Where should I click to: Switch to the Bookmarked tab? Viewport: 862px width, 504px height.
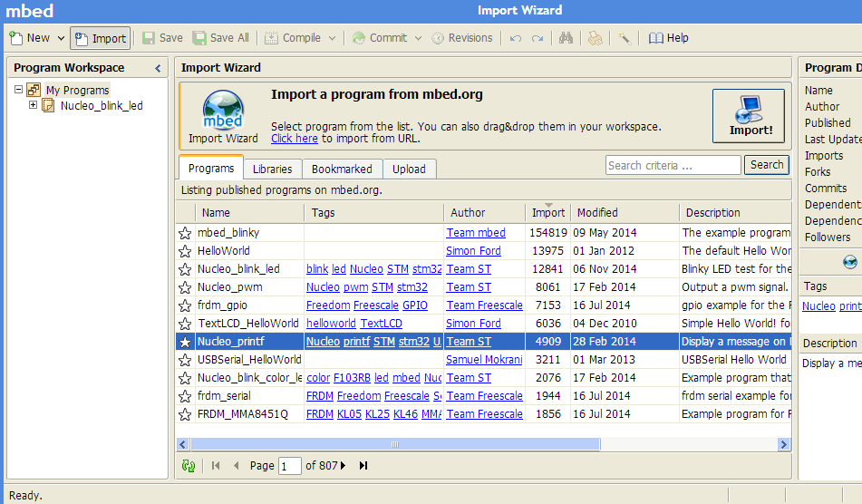[342, 169]
